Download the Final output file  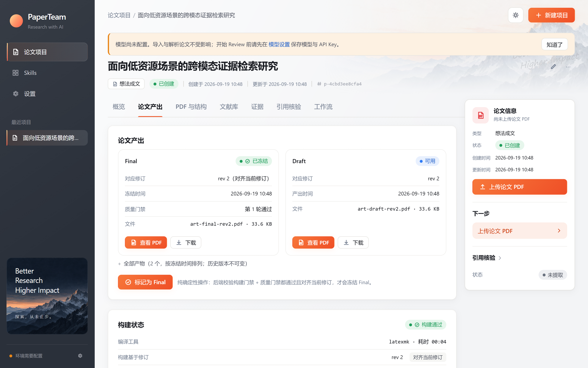[186, 242]
